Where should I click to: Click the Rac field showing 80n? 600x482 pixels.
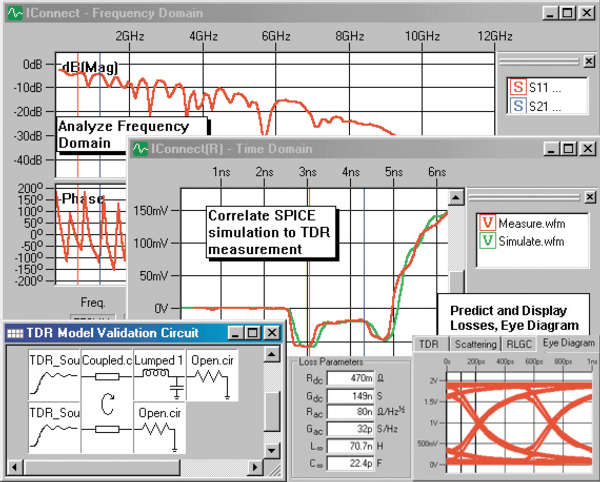(350, 412)
